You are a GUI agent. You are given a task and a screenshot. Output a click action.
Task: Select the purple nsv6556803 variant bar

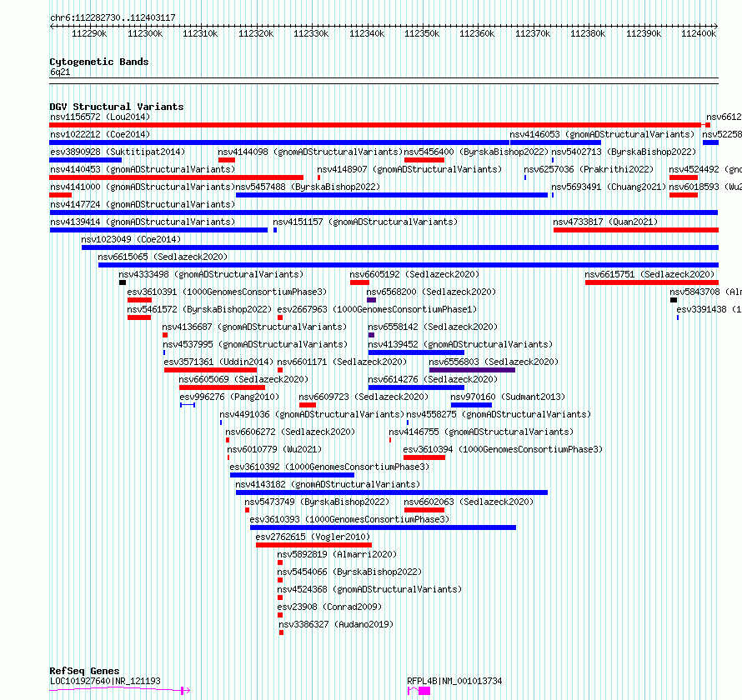472,370
